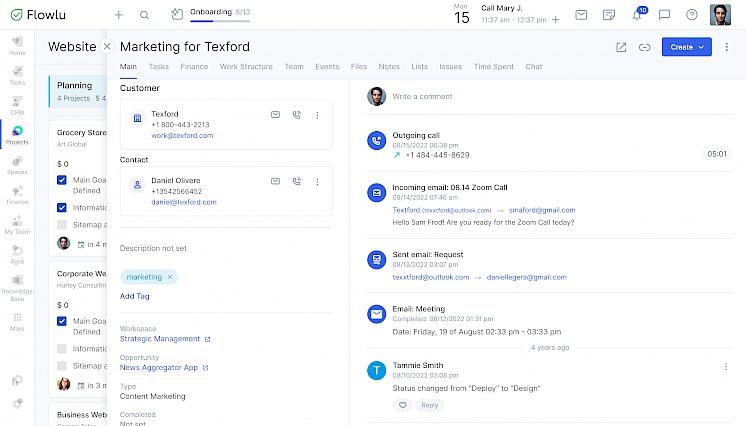746x426 pixels.
Task: Open the Onboarding checklist icon
Action: click(177, 14)
